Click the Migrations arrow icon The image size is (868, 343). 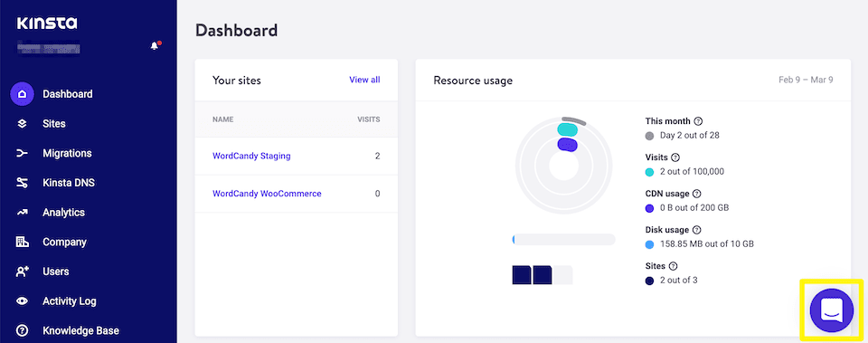click(x=22, y=154)
